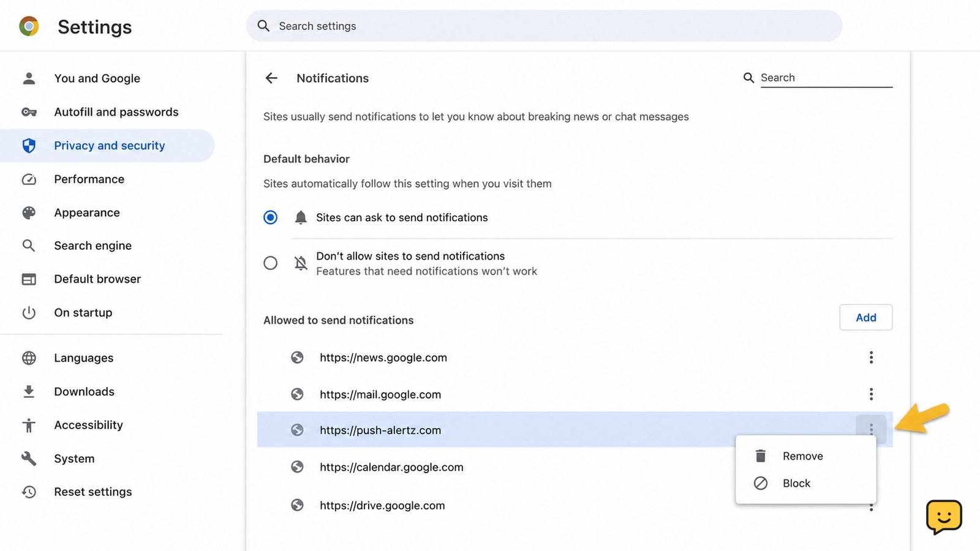980x551 pixels.
Task: Open Downloads settings
Action: [107, 392]
